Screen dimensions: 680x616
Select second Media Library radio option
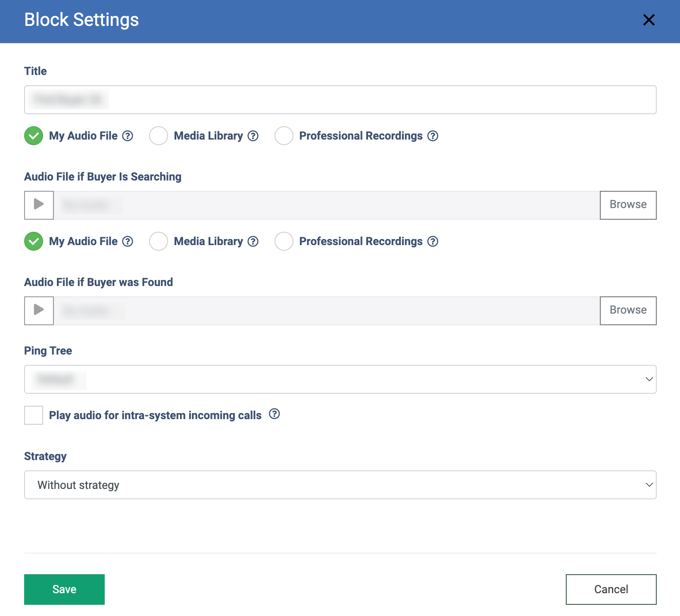tap(159, 242)
